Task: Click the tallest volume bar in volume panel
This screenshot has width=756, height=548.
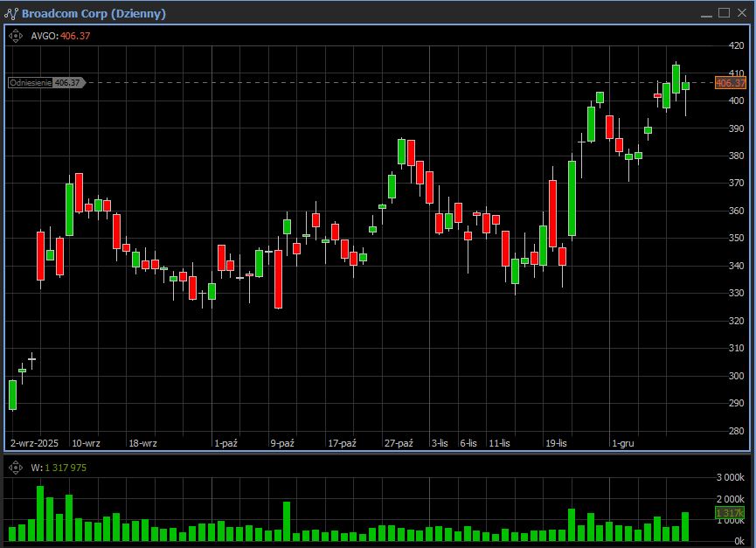Action: pos(40,513)
